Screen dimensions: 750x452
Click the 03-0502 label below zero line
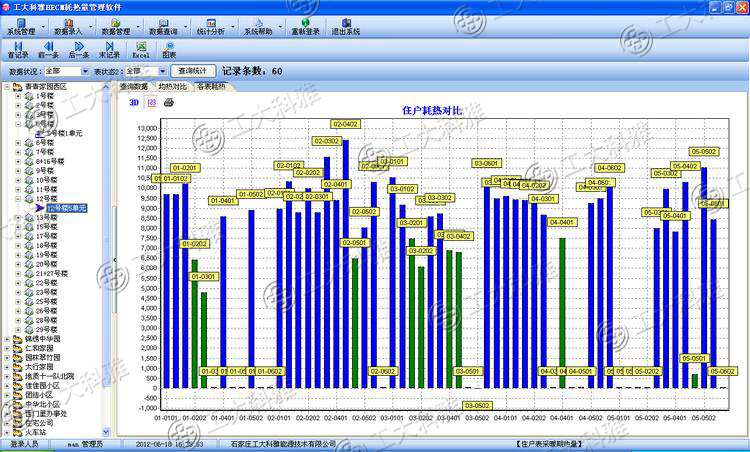pyautogui.click(x=477, y=406)
